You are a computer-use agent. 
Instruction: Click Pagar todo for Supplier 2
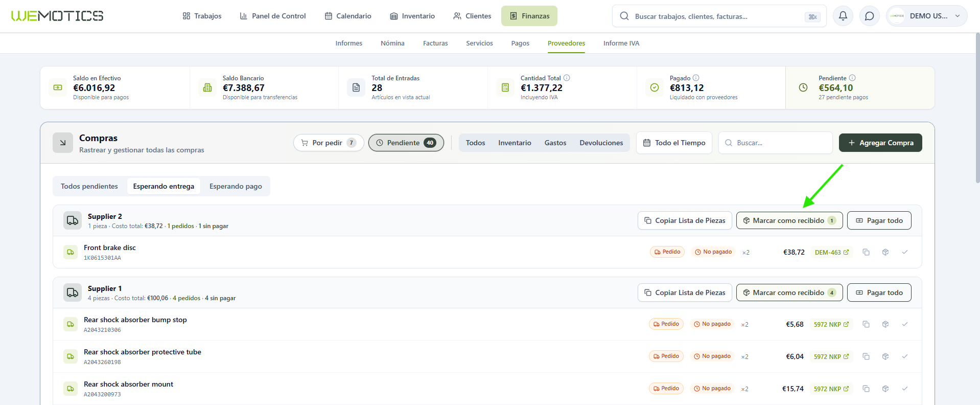[x=879, y=220]
